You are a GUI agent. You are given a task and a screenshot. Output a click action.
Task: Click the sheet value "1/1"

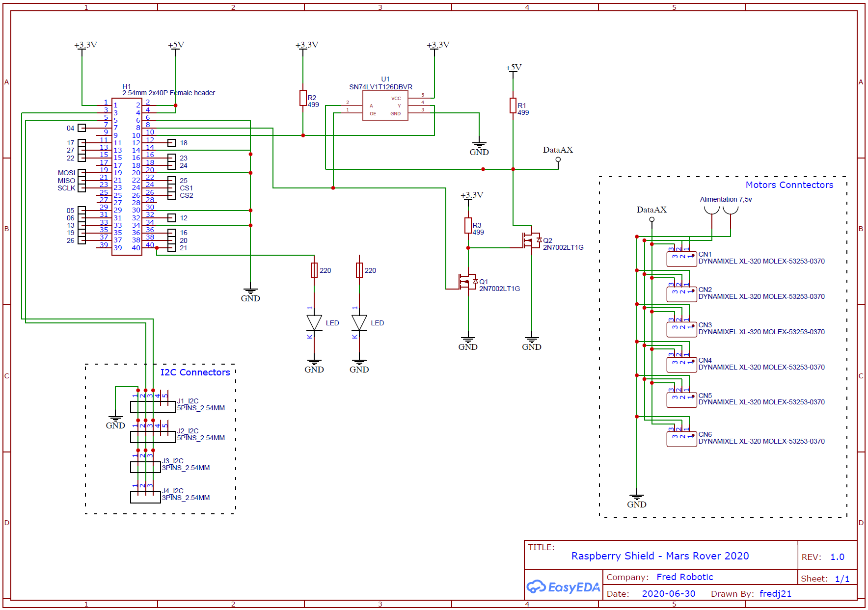[842, 579]
